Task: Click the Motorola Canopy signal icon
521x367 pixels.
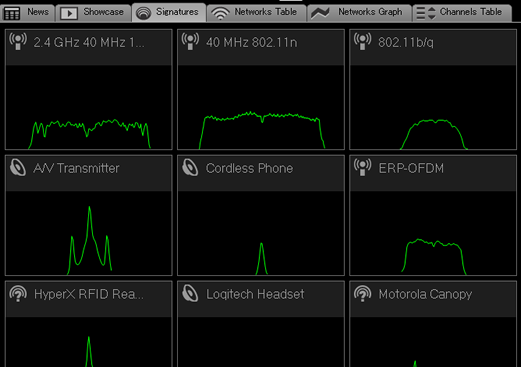Action: tap(362, 293)
